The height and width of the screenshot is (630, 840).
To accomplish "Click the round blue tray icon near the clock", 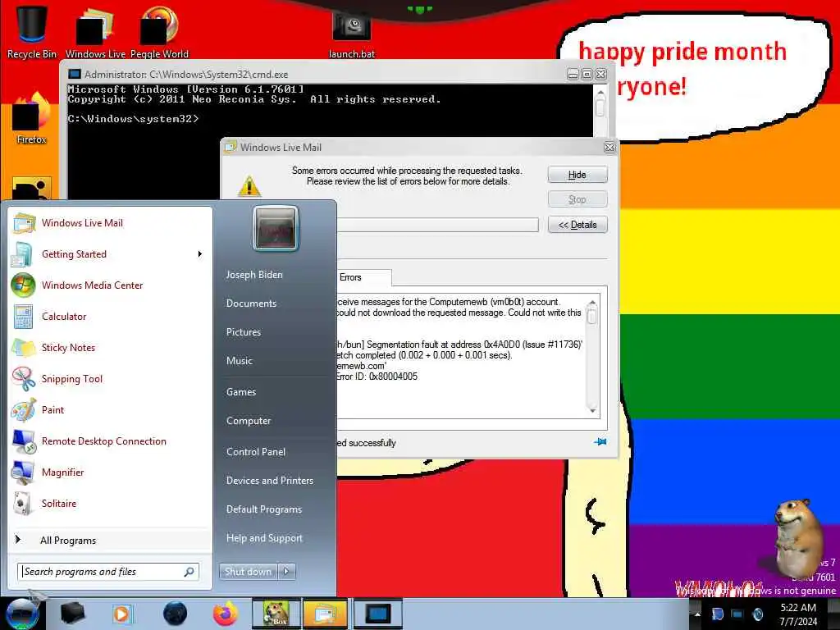I will tap(757, 614).
